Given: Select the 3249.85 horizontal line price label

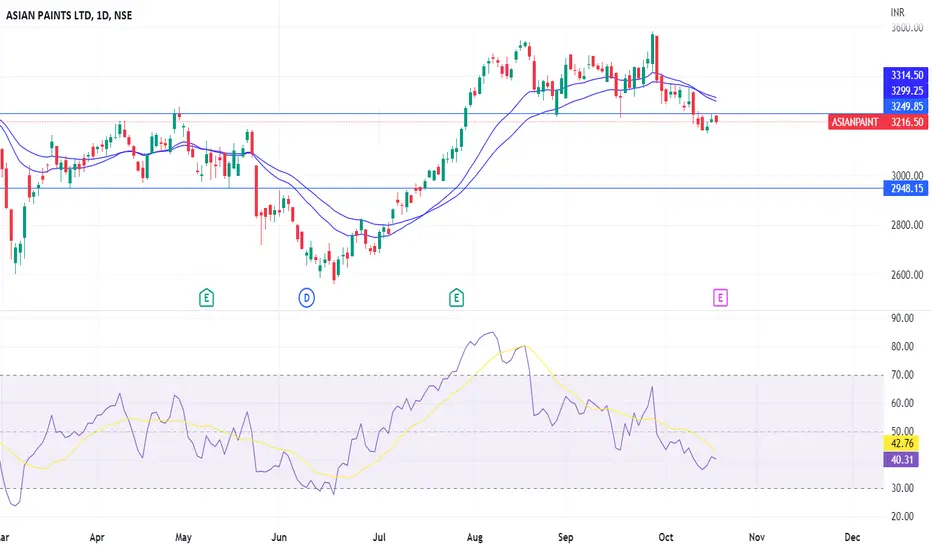Looking at the screenshot, I should pos(906,106).
